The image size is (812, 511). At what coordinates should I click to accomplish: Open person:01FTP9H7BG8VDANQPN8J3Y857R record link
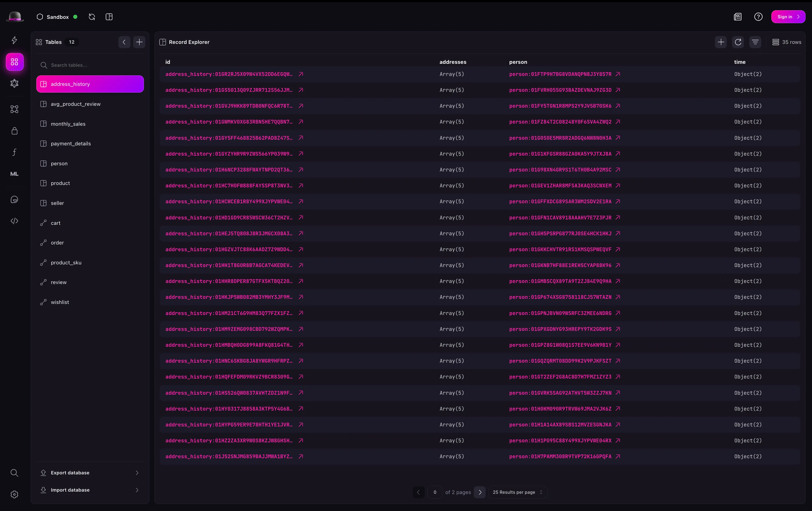560,74
